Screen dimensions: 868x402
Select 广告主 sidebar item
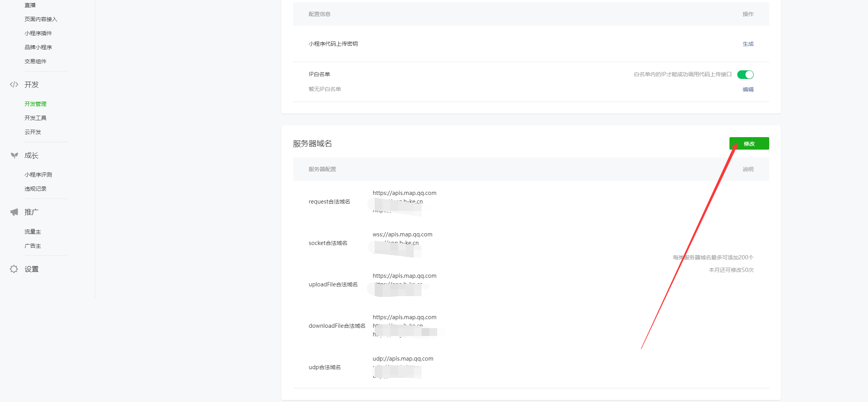tap(33, 246)
